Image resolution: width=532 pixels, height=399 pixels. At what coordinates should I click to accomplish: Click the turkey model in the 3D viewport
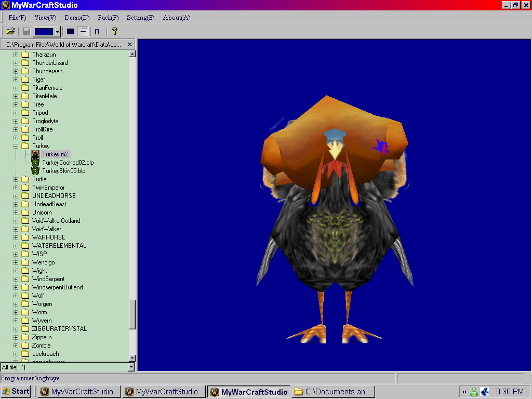[x=334, y=220]
